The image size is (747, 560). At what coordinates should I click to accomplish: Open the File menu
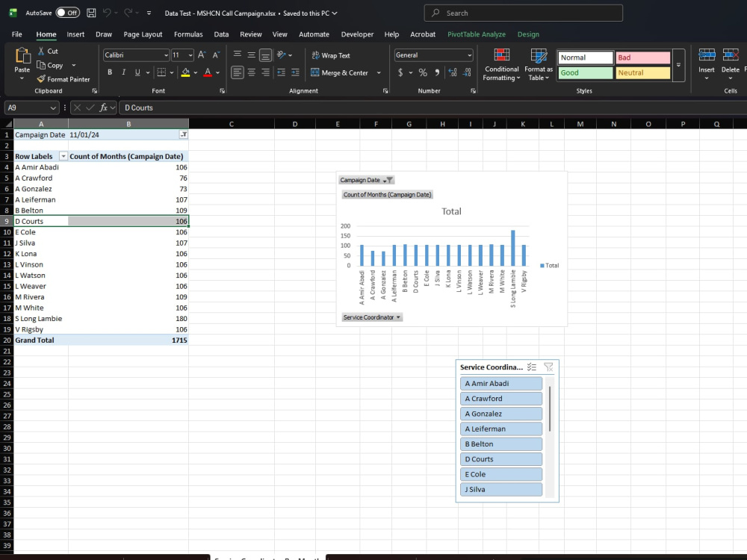(16, 34)
